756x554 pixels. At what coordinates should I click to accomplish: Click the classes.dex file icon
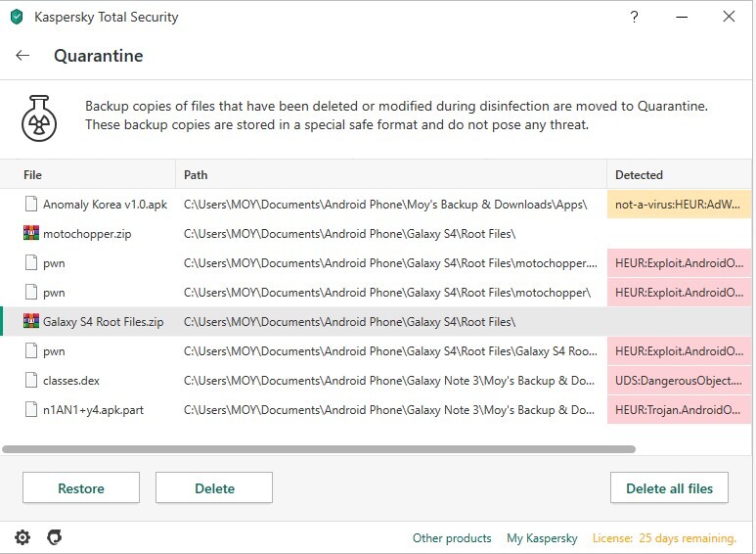[30, 381]
